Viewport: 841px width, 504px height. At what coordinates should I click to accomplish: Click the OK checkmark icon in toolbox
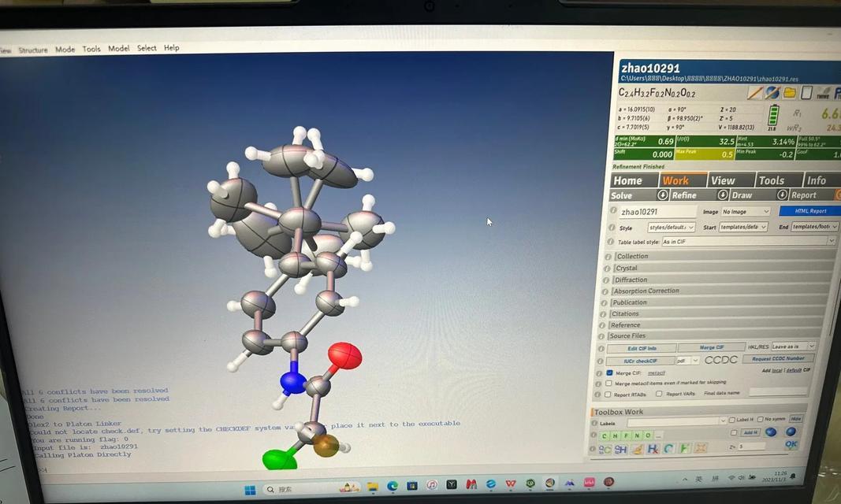coord(791,444)
